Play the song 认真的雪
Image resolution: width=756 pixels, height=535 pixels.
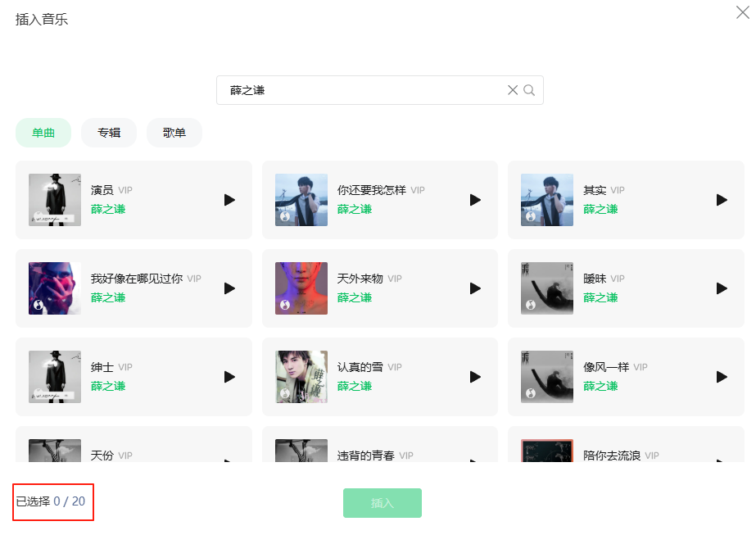tap(475, 377)
